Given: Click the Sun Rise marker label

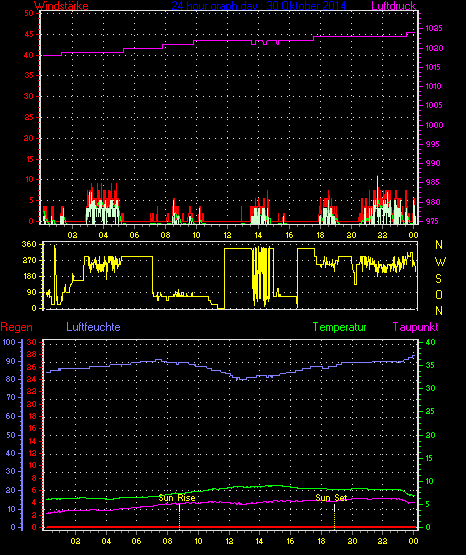Looking at the screenshot, I should [x=177, y=498].
